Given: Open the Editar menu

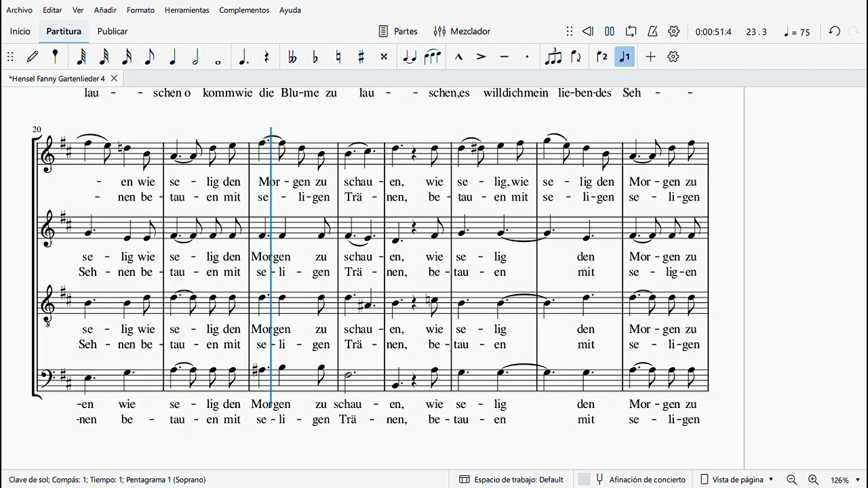Looking at the screenshot, I should pyautogui.click(x=52, y=10).
